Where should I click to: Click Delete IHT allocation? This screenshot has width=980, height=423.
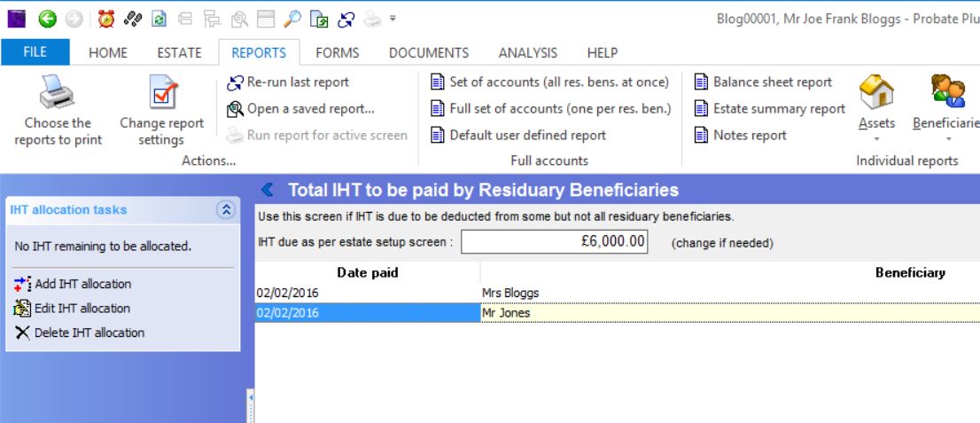[89, 333]
